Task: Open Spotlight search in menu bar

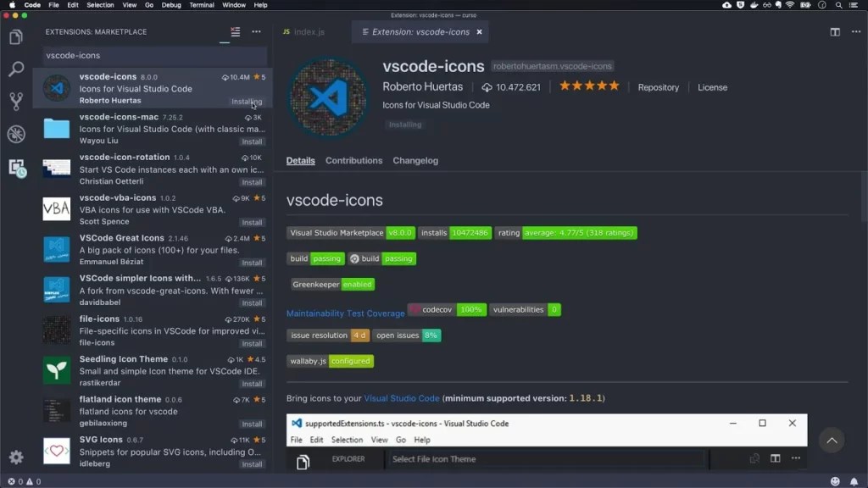Action: point(838,5)
